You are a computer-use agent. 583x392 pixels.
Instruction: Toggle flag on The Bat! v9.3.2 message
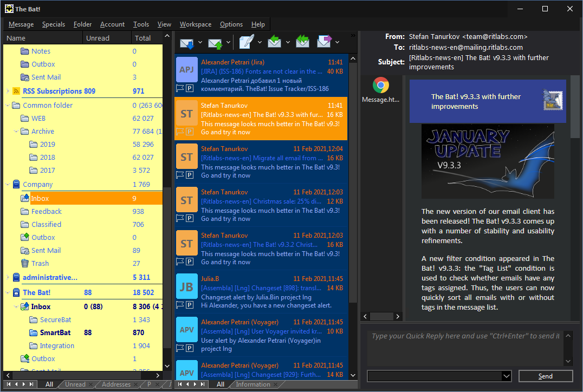pyautogui.click(x=180, y=262)
